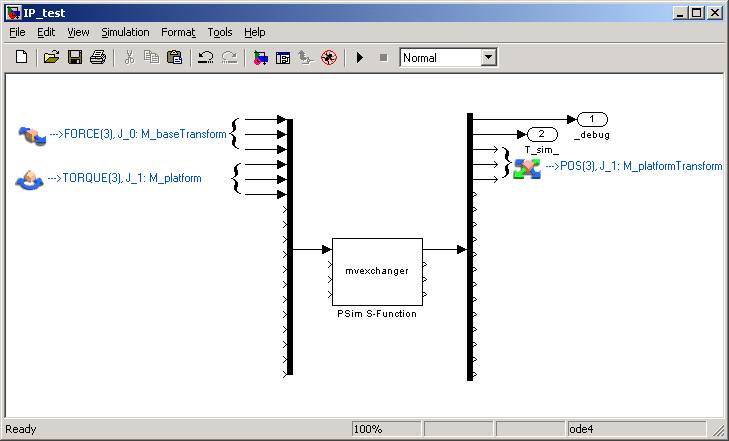This screenshot has height=441, width=729.
Task: Open the Simulation menu
Action: point(125,32)
